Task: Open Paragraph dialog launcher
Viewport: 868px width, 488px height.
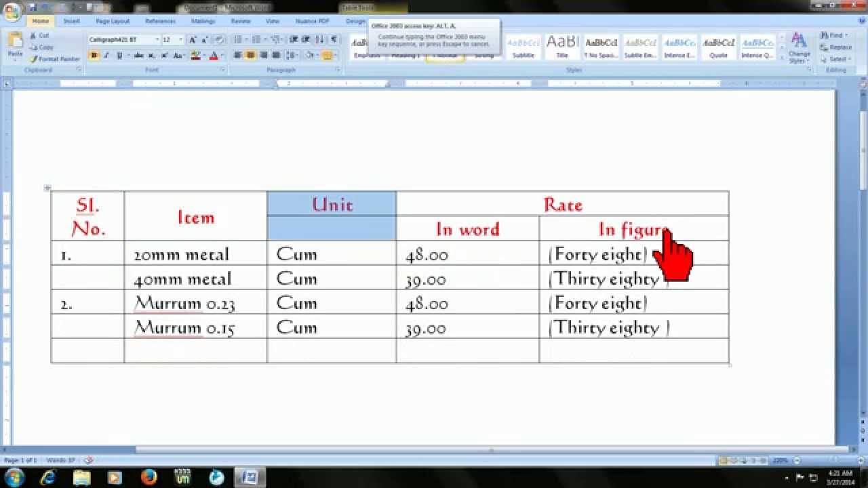Action: click(337, 70)
